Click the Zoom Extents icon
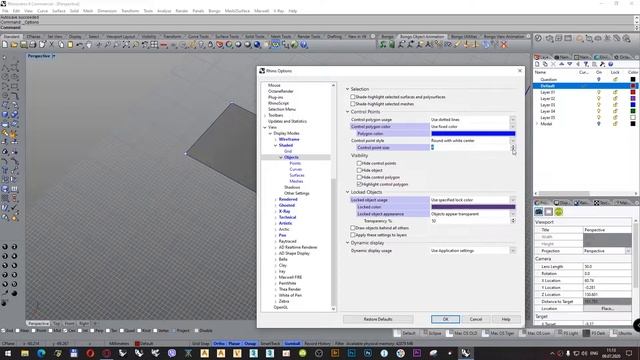 click(127, 44)
